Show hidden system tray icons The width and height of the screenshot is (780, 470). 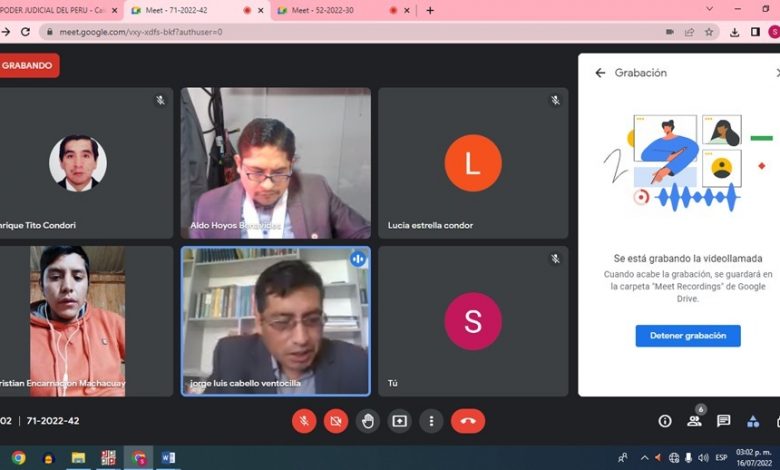[644, 458]
